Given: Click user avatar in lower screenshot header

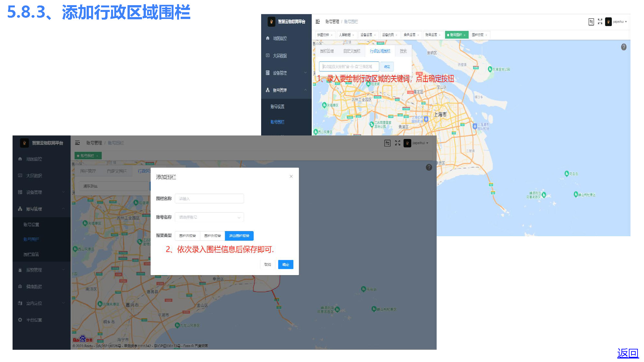Looking at the screenshot, I should (x=407, y=143).
